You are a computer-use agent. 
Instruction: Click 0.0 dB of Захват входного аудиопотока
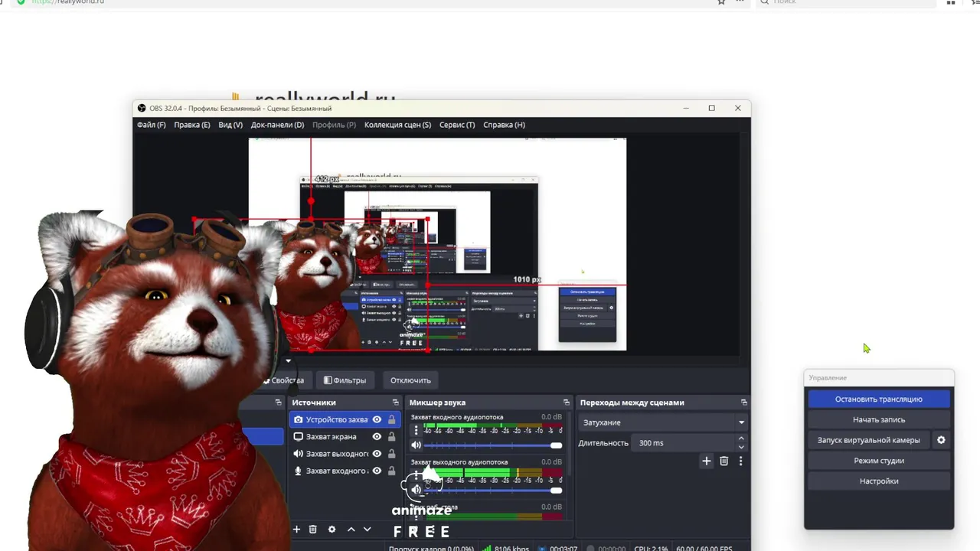551,417
